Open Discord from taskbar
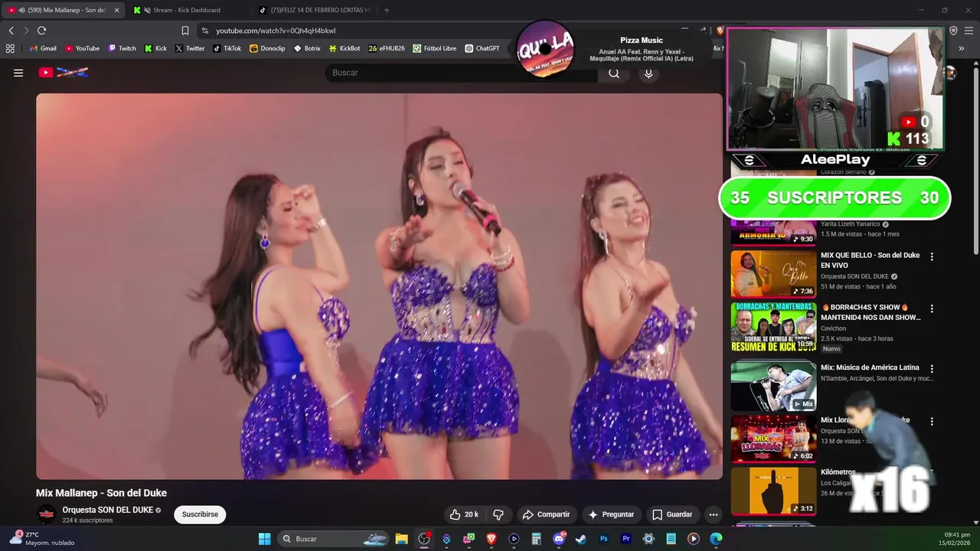 click(559, 539)
